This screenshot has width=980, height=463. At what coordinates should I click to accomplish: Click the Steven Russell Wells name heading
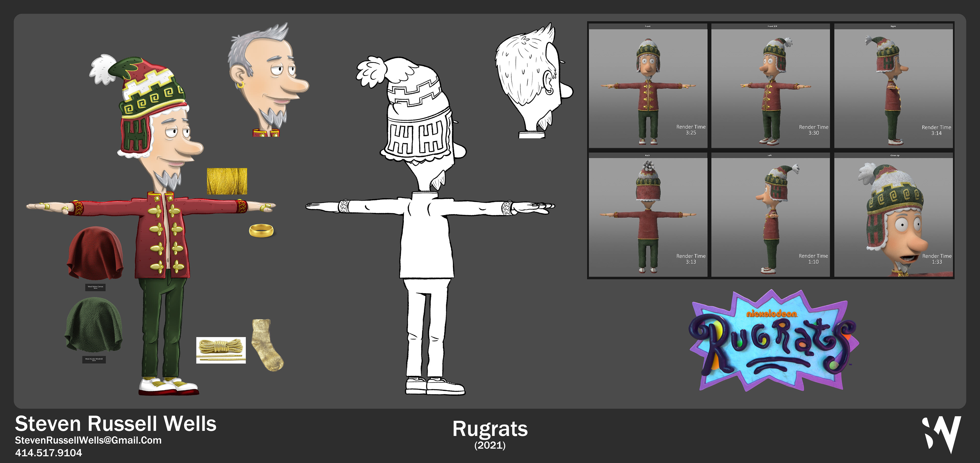pyautogui.click(x=115, y=423)
